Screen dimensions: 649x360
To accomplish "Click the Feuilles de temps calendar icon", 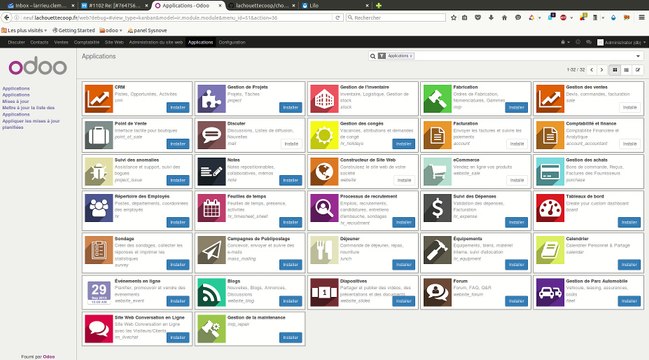I will click(x=212, y=208).
